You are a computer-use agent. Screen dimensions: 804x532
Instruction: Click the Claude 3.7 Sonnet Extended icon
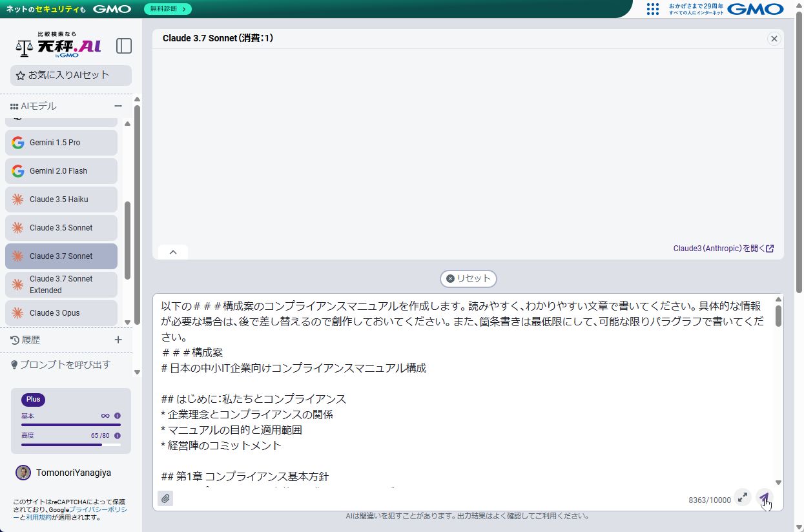click(17, 285)
